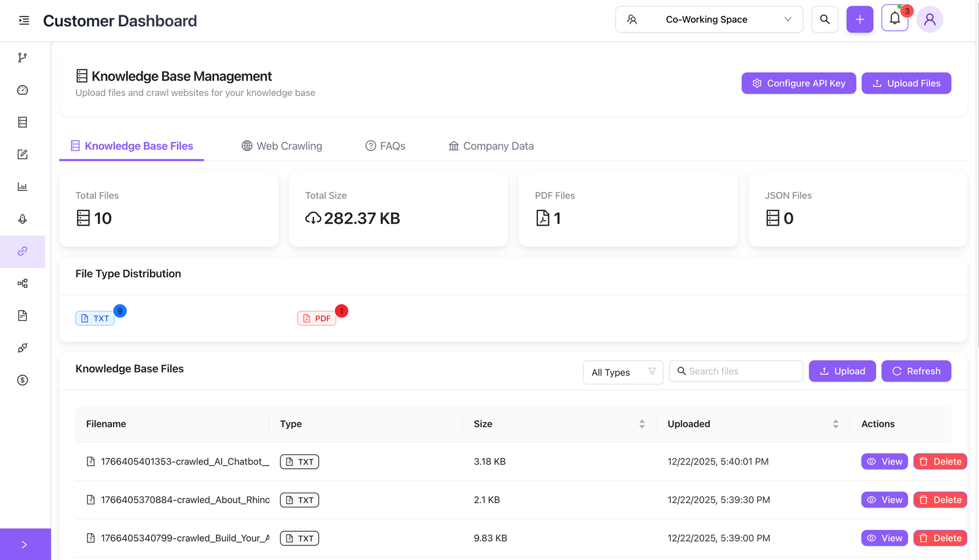Open the rocket launch icon in sidebar
979x560 pixels.
[23, 219]
